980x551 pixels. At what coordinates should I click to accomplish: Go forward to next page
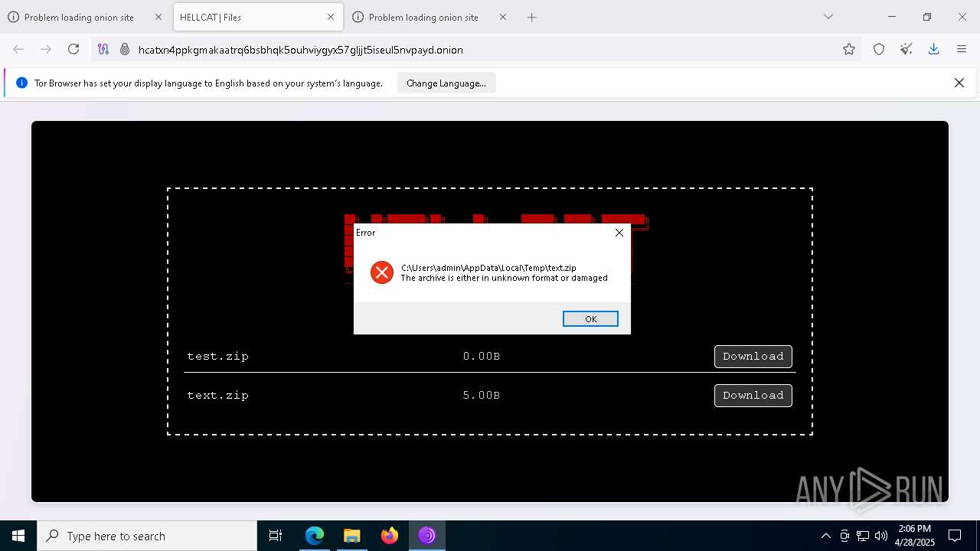(46, 49)
